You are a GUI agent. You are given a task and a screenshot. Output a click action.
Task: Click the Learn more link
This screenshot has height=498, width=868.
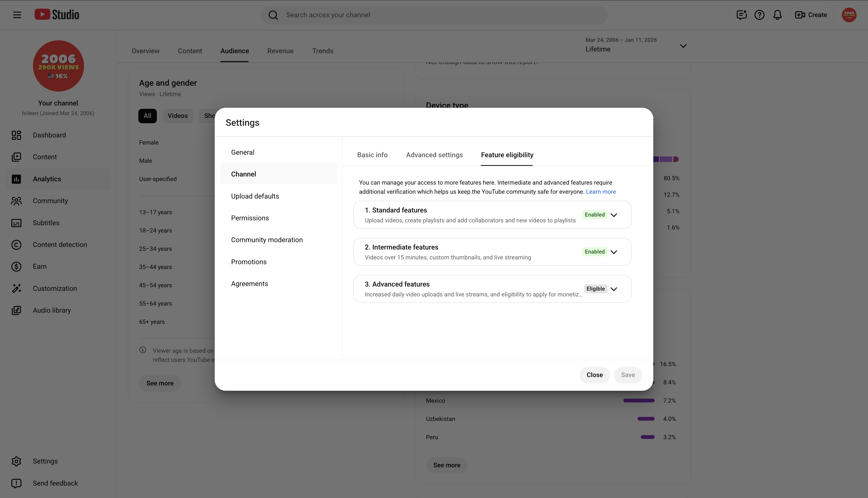601,192
